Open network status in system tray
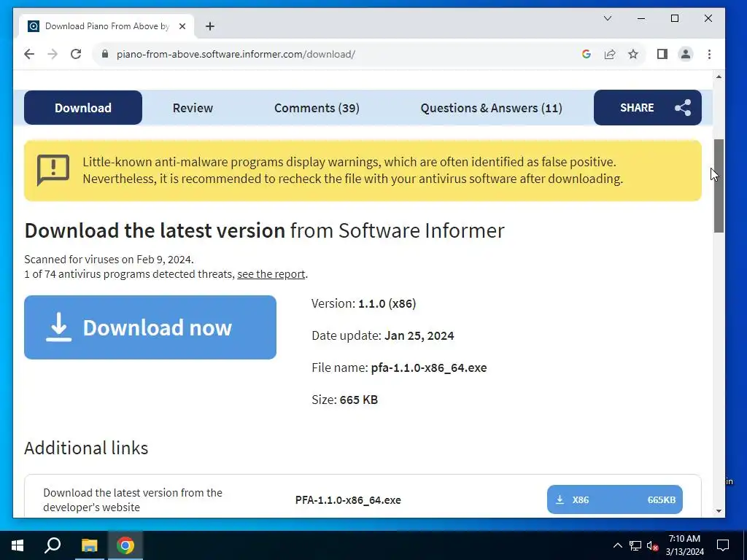This screenshot has width=747, height=560. (635, 545)
